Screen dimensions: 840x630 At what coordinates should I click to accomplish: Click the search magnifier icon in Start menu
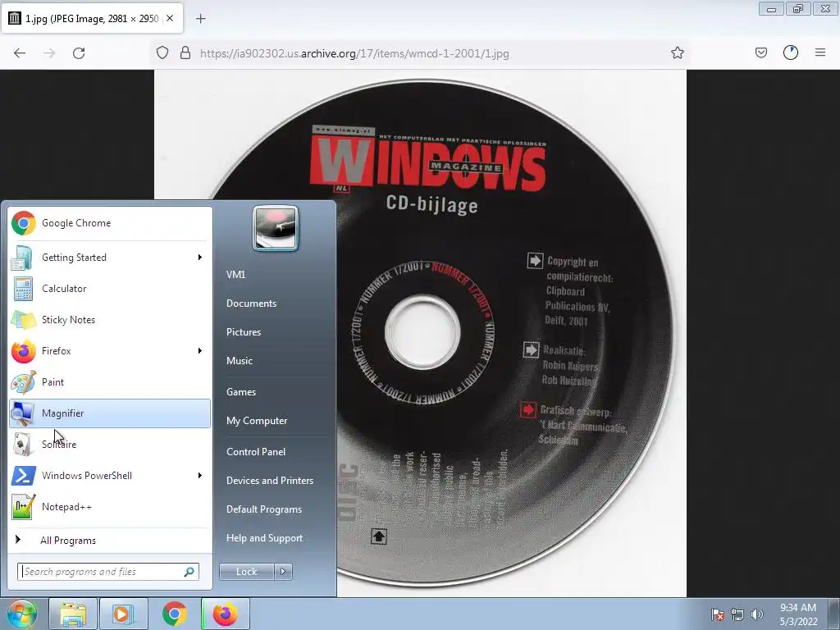click(189, 572)
